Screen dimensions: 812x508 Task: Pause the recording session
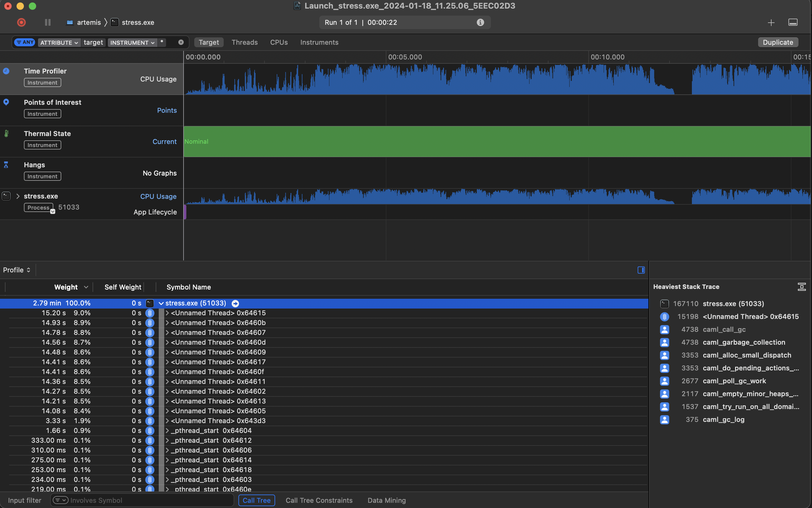[x=48, y=22]
